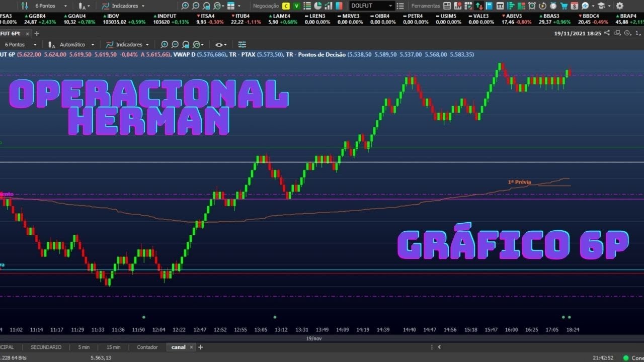Click the bar chart icon in Negociação group
Screen dimensions: 644x362
pyautogui.click(x=329, y=6)
